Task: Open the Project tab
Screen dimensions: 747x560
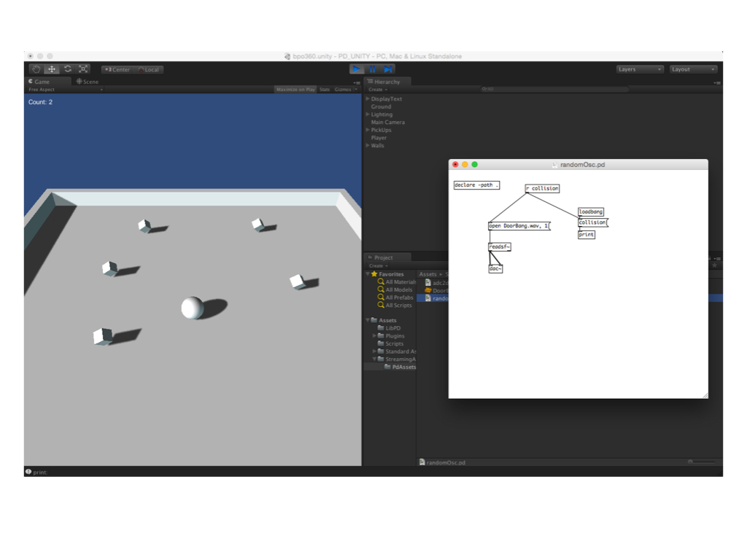Action: (x=383, y=257)
